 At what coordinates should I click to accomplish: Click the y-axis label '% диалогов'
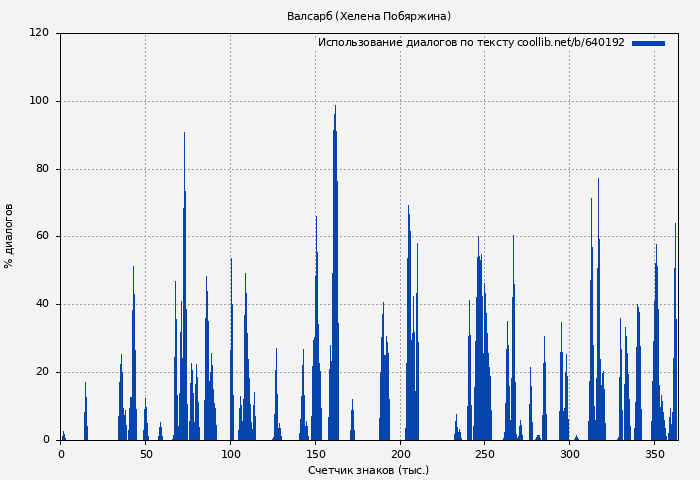pyautogui.click(x=9, y=236)
